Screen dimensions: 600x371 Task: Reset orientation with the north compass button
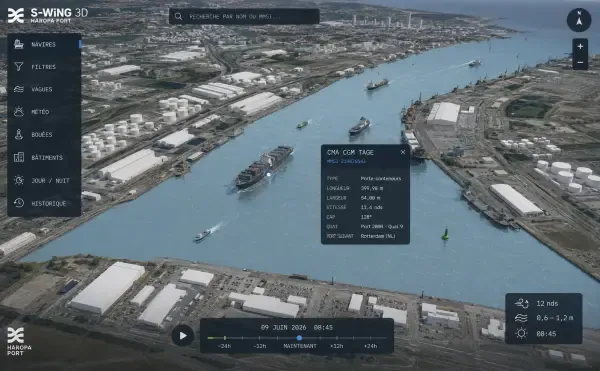[579, 20]
